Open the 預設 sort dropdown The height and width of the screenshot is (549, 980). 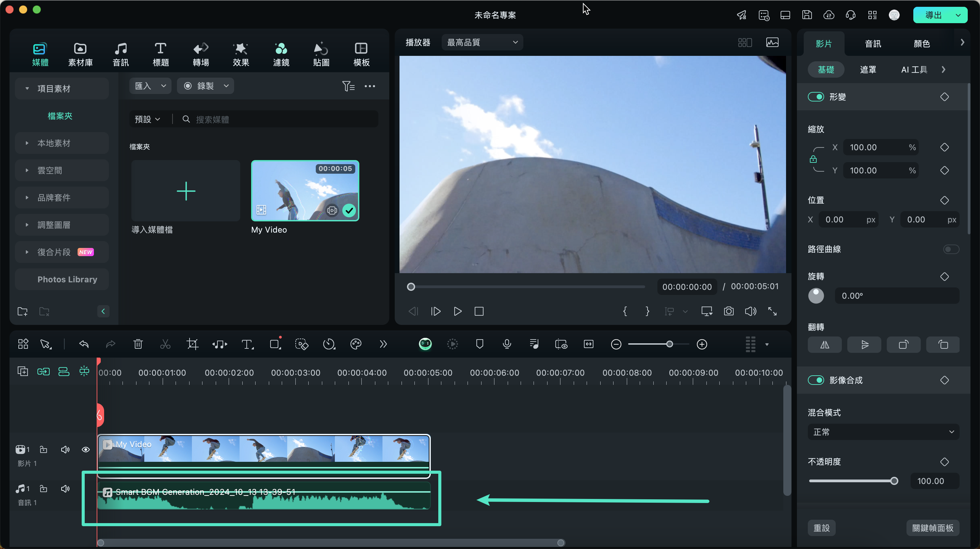click(148, 120)
